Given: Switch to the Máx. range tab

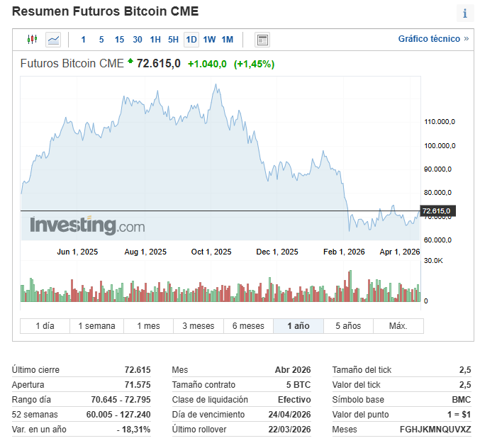Looking at the screenshot, I should pyautogui.click(x=398, y=326).
